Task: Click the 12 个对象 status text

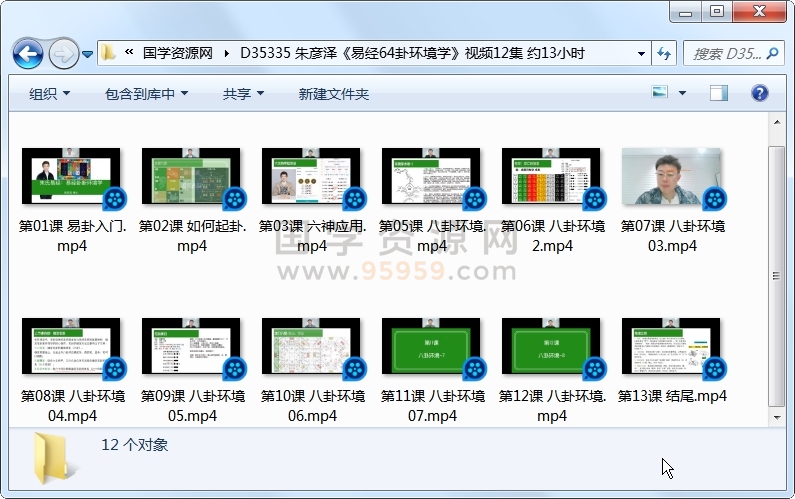Action: pos(134,445)
